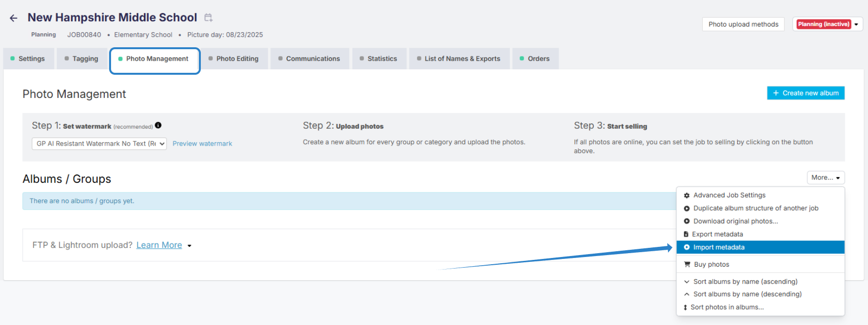Go to the Orders tab
Viewport: 868px width, 325px height.
click(x=535, y=59)
